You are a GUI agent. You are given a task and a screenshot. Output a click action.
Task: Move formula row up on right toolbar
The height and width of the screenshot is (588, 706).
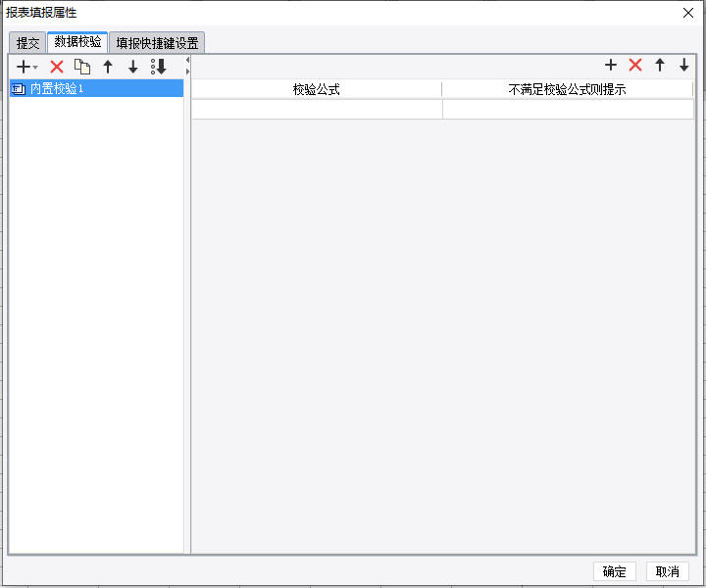coord(660,66)
